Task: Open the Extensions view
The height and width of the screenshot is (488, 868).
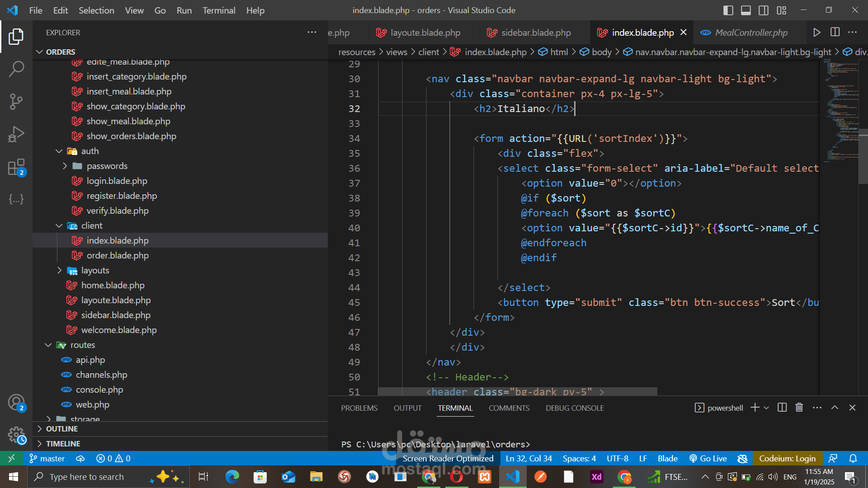Action: pyautogui.click(x=16, y=167)
